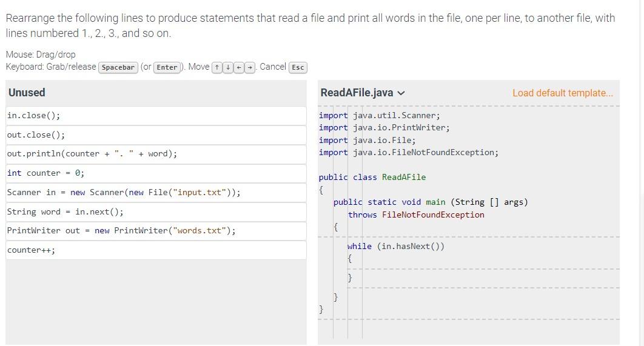Click the Unused panel header
Image resolution: width=644 pixels, height=346 pixels.
[27, 93]
